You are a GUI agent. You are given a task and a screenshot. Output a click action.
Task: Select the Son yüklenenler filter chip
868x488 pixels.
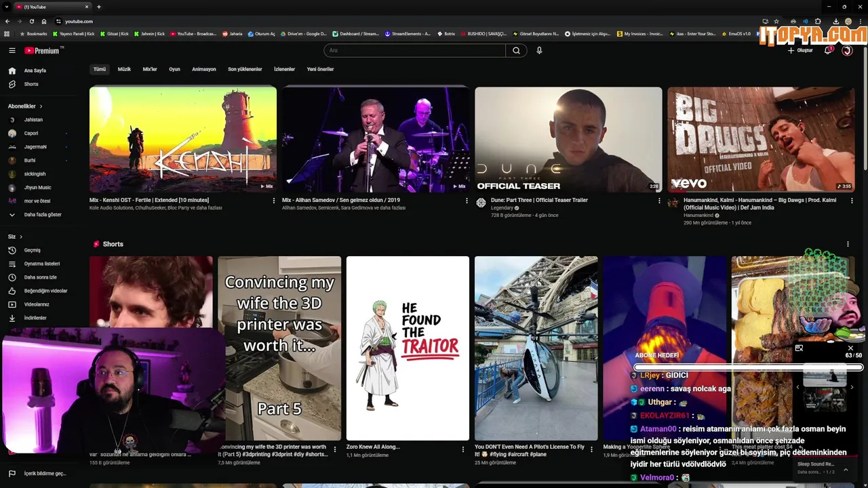tap(245, 69)
